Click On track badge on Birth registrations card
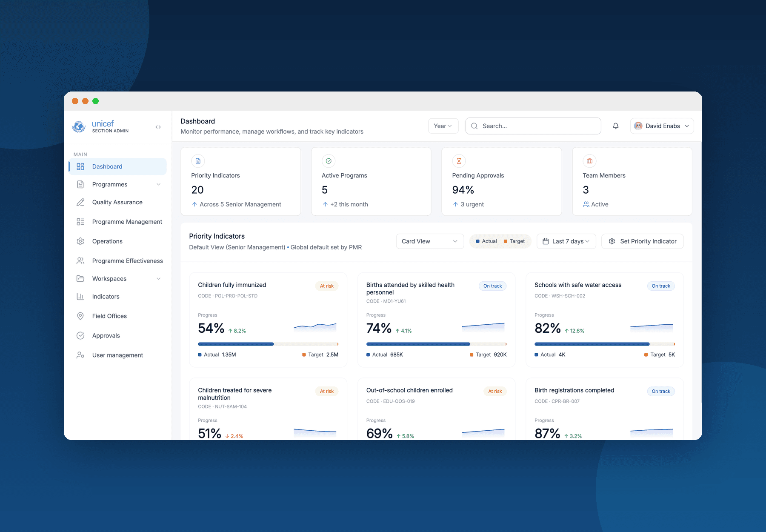 (x=661, y=392)
